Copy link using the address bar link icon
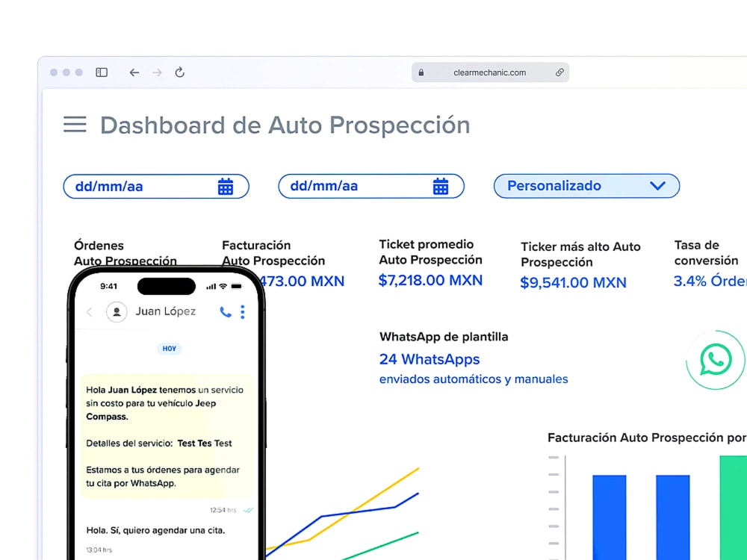 pyautogui.click(x=560, y=72)
